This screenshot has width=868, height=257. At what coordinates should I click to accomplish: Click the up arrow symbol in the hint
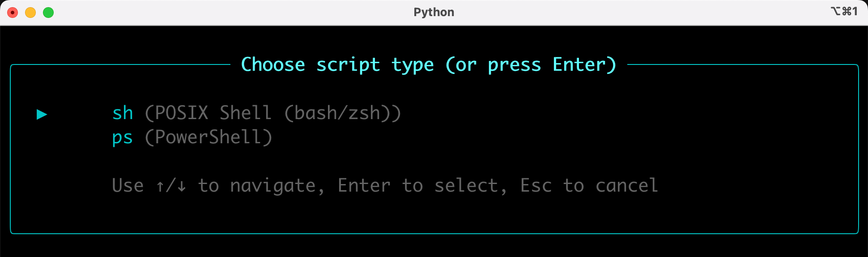(160, 186)
